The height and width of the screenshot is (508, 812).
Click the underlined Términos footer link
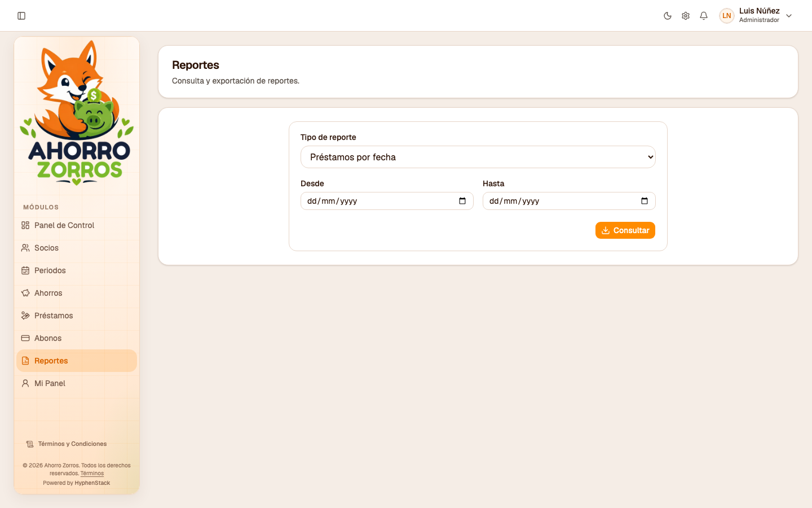point(92,474)
